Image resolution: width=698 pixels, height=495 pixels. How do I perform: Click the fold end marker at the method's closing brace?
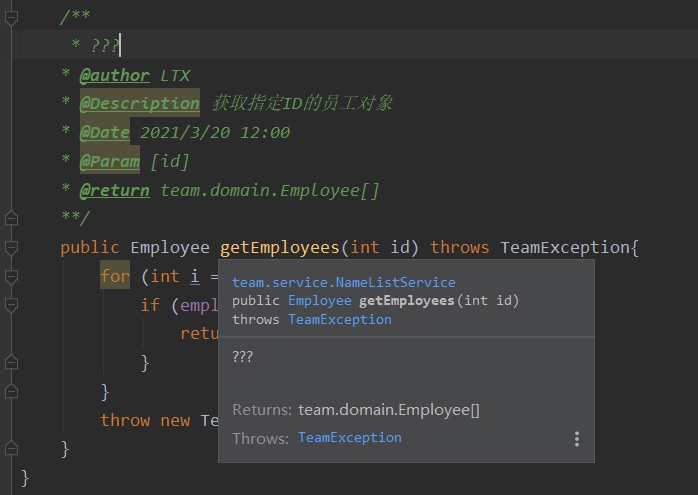[11, 449]
